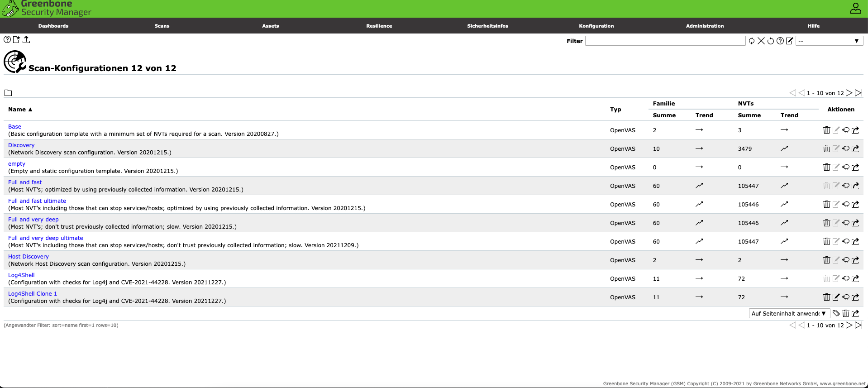Viewport: 868px width, 388px height.
Task: Clear the filter with X icon
Action: pyautogui.click(x=761, y=41)
